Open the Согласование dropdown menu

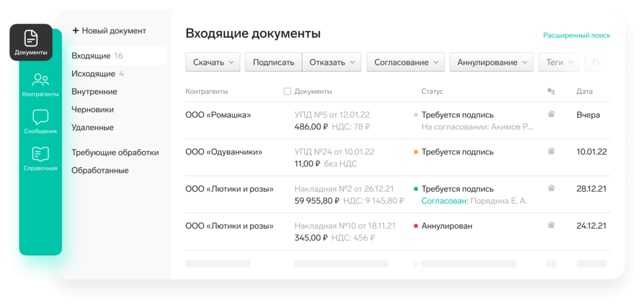point(406,62)
